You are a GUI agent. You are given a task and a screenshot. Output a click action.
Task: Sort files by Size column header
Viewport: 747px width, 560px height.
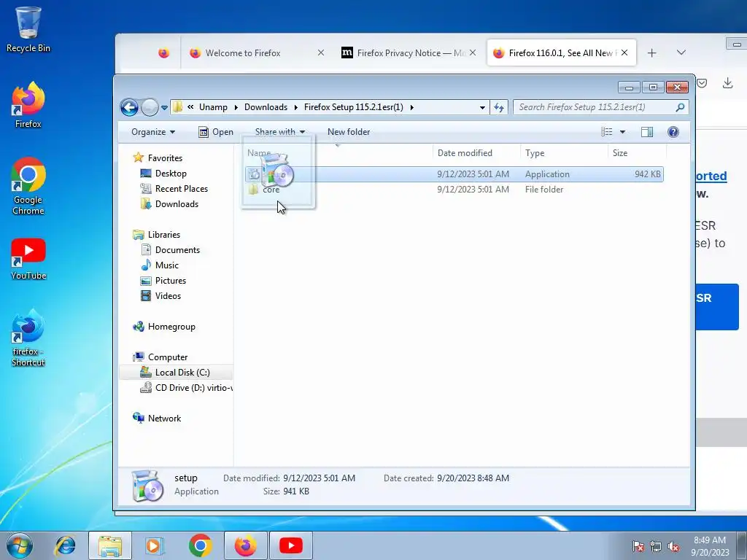coord(637,153)
